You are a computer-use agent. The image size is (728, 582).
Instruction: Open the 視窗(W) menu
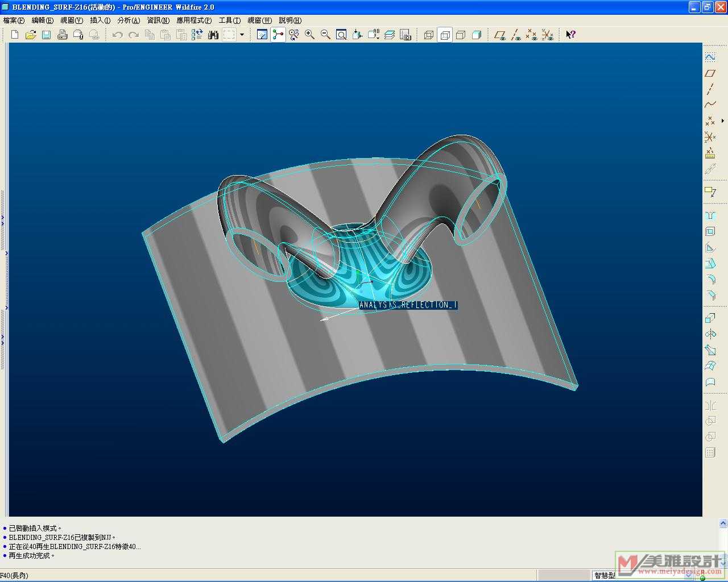259,20
